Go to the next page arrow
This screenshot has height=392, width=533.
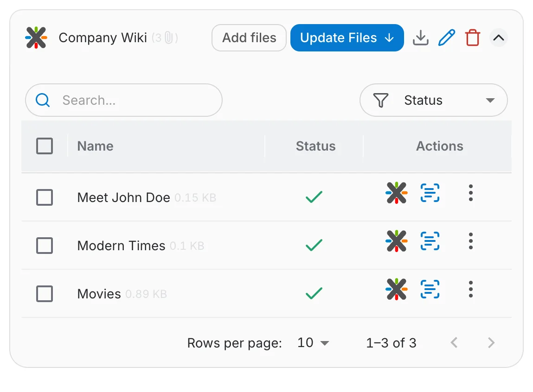(491, 343)
